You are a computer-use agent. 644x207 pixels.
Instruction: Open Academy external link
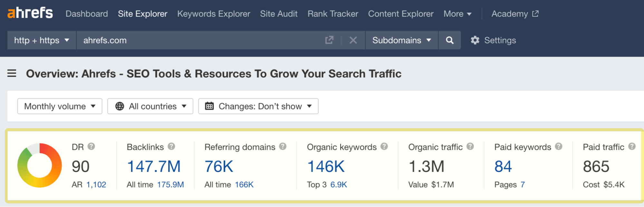pos(515,14)
